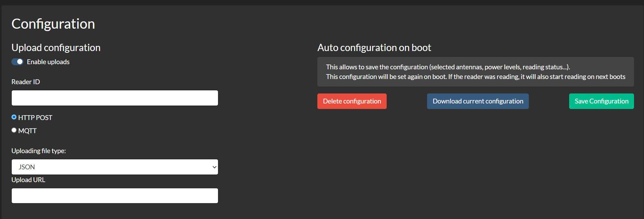This screenshot has height=219, width=644.
Task: Click the 'Auto configuration on boot' heading
Action: coord(374,48)
